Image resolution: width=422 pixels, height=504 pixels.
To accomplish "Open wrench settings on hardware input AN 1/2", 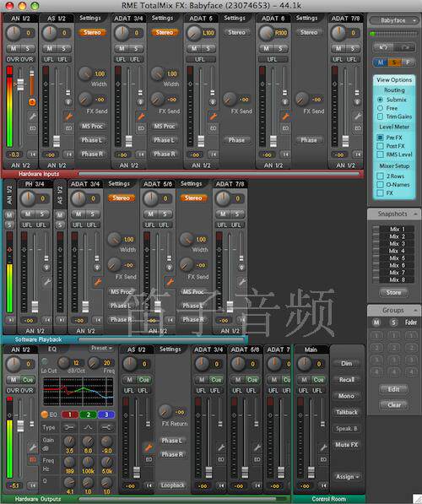I will pos(32,116).
